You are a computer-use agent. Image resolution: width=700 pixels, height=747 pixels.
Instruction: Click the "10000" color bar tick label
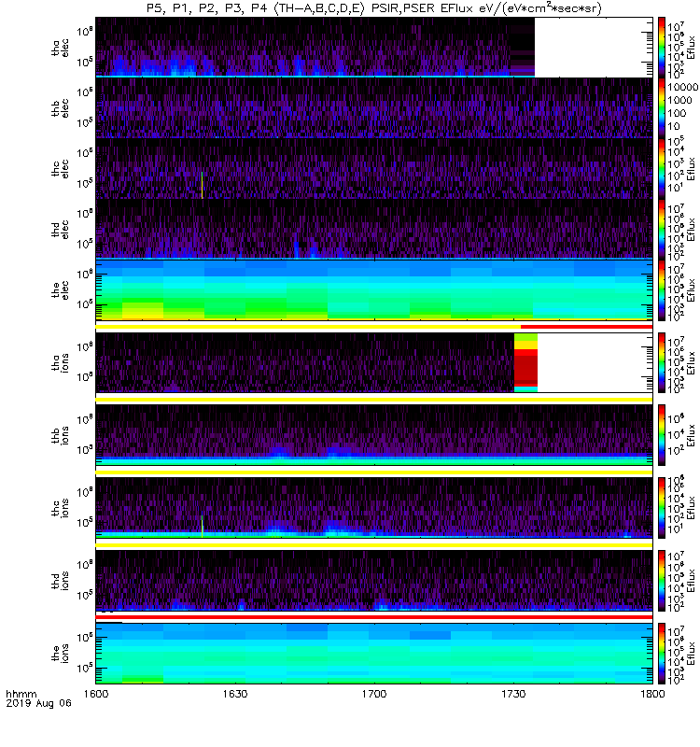click(682, 87)
